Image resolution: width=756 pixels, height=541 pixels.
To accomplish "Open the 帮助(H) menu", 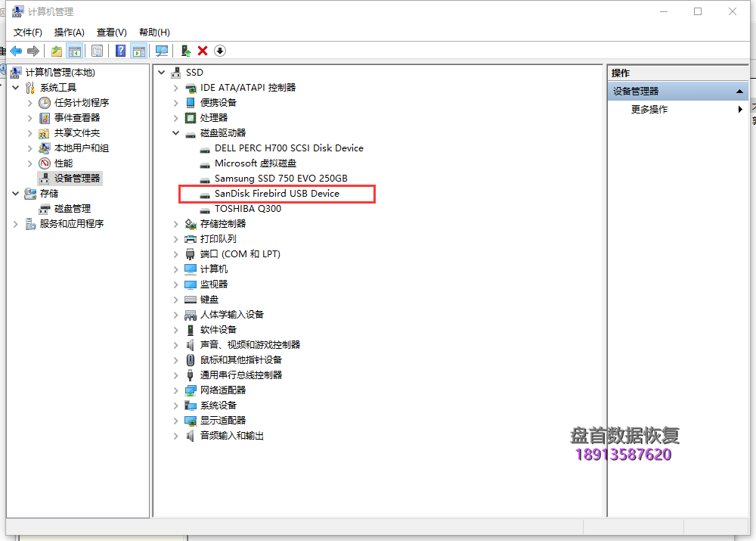I will [154, 33].
